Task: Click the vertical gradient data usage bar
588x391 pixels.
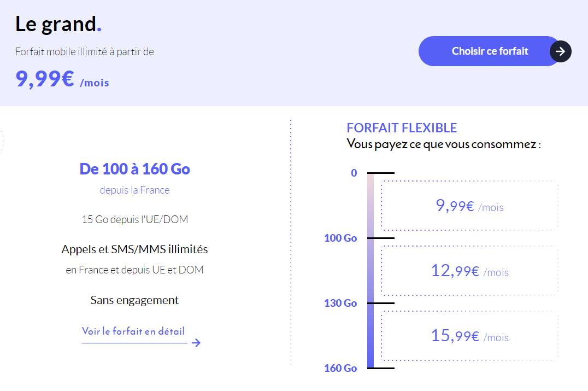Action: (371, 271)
